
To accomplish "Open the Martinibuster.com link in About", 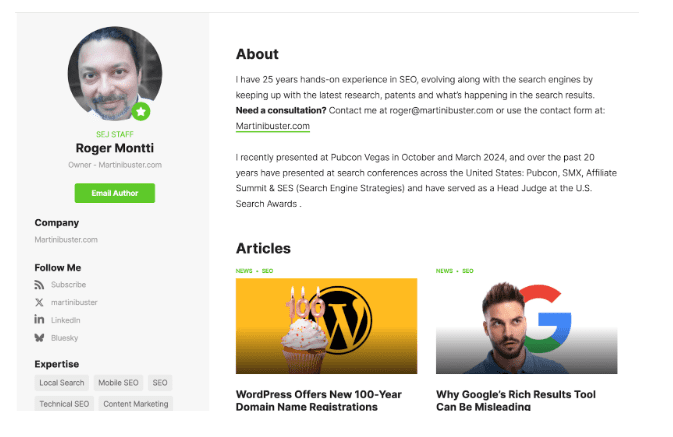I will tap(273, 126).
